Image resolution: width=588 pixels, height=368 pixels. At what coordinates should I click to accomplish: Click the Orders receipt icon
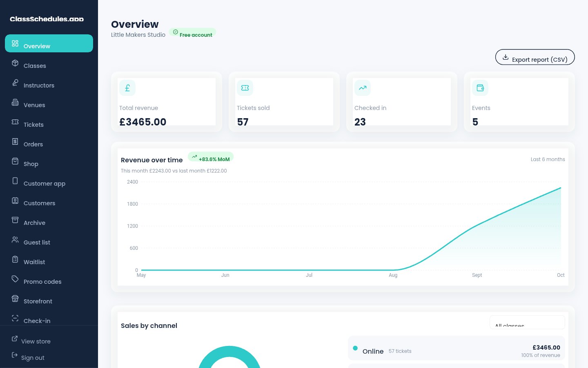tap(15, 141)
